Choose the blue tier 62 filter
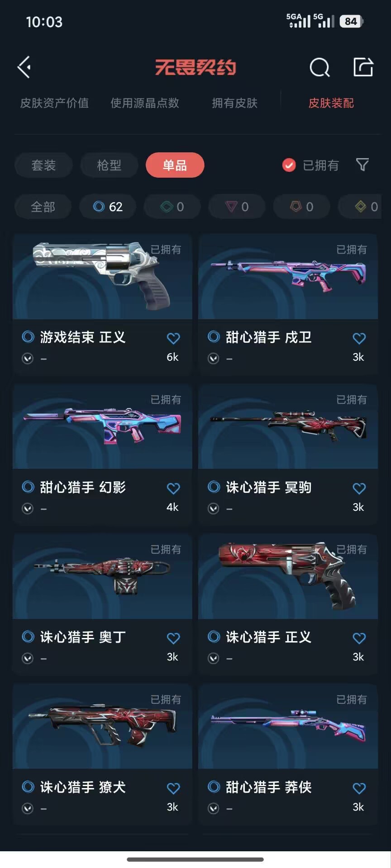The width and height of the screenshot is (391, 868). click(x=108, y=207)
